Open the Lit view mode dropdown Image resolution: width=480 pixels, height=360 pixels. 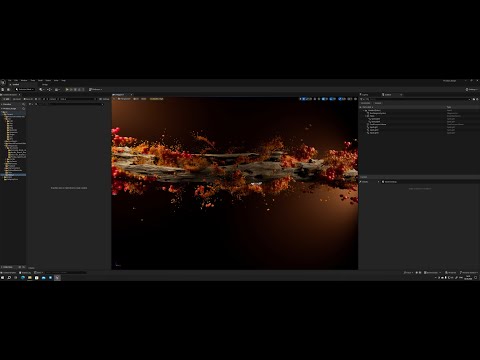(x=136, y=99)
